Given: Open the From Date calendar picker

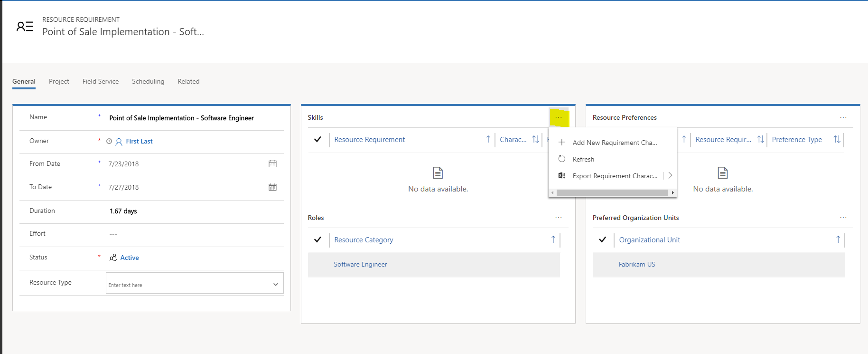Looking at the screenshot, I should click(x=272, y=164).
